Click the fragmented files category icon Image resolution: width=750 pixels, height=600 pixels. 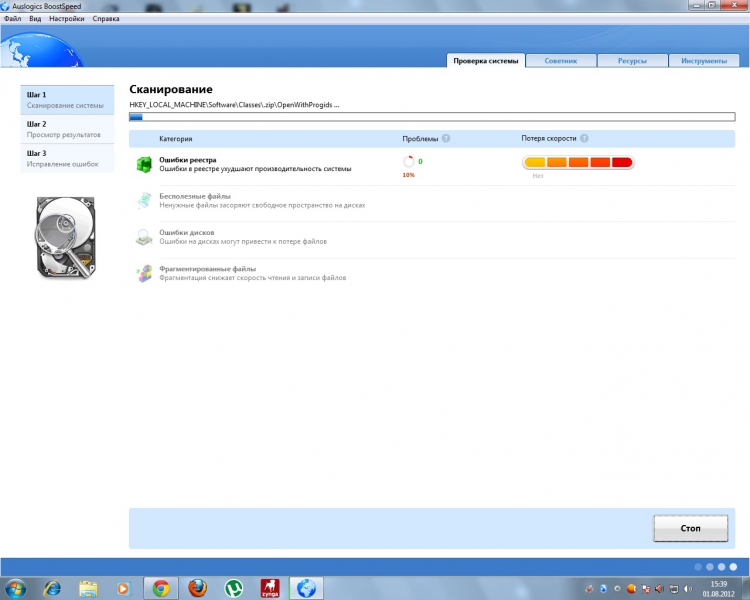pos(144,273)
